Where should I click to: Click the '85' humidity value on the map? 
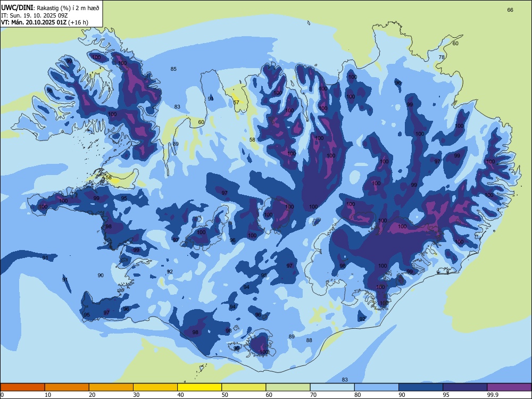click(173, 69)
